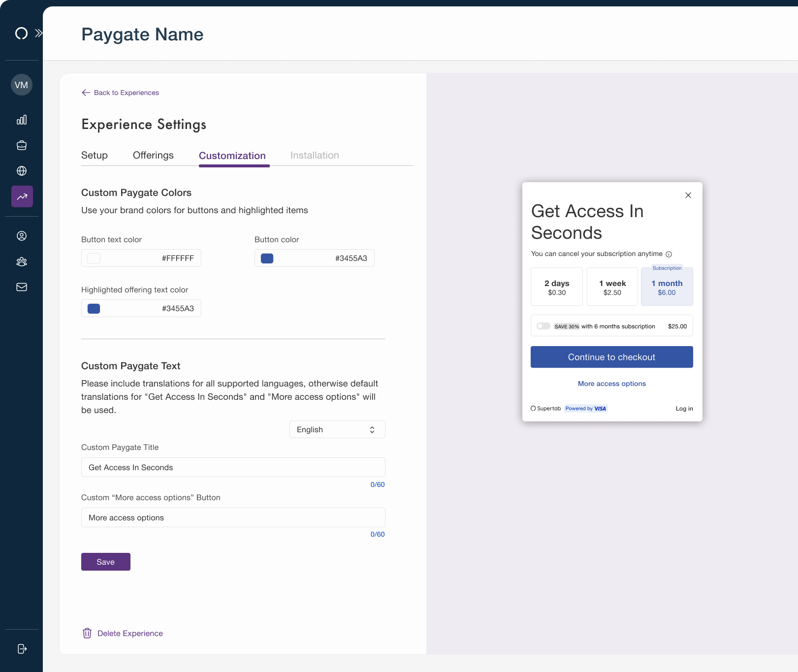The width and height of the screenshot is (798, 672).
Task: Click the info icon beside cancel subscription text
Action: [669, 254]
